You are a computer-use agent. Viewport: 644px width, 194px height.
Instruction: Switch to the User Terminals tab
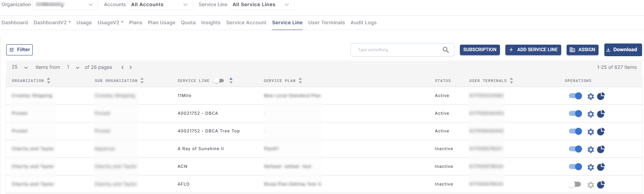pos(326,23)
